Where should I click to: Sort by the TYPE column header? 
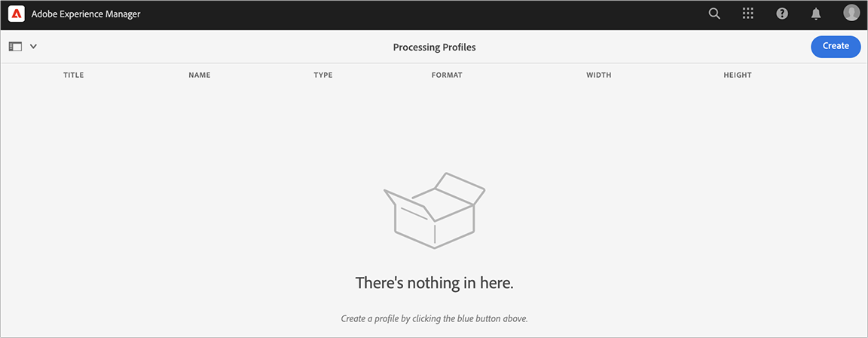point(322,75)
